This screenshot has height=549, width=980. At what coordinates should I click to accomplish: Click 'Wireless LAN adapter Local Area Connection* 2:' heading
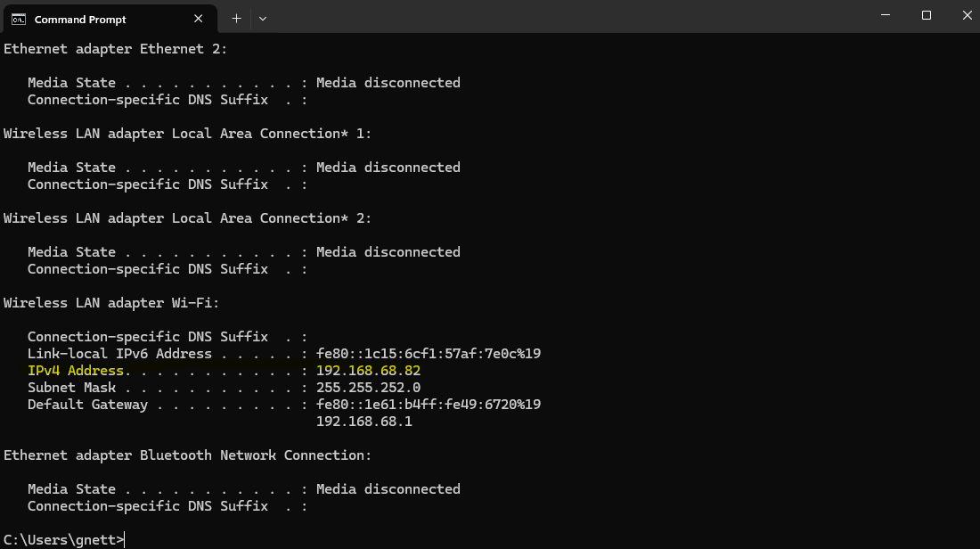(187, 218)
